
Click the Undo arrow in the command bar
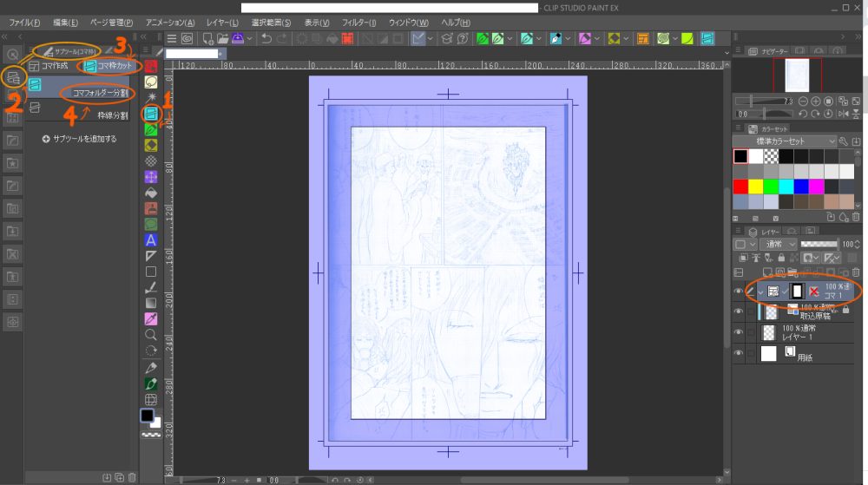pyautogui.click(x=267, y=38)
